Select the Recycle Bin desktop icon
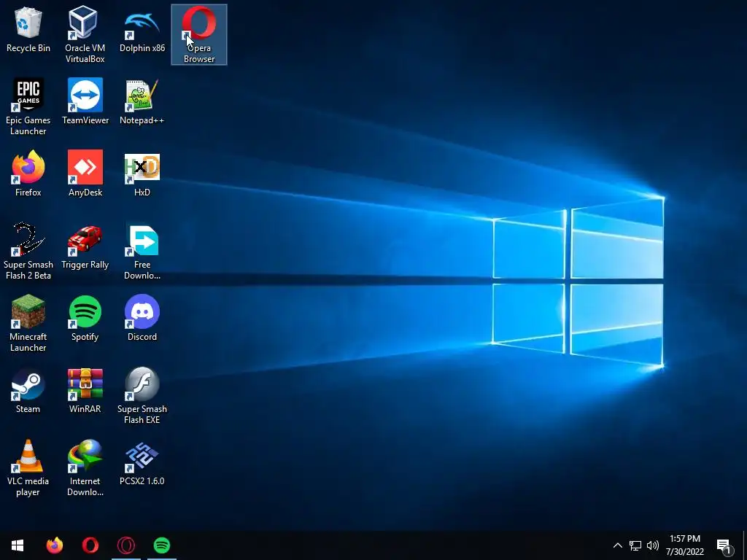747x560 pixels. click(x=28, y=31)
